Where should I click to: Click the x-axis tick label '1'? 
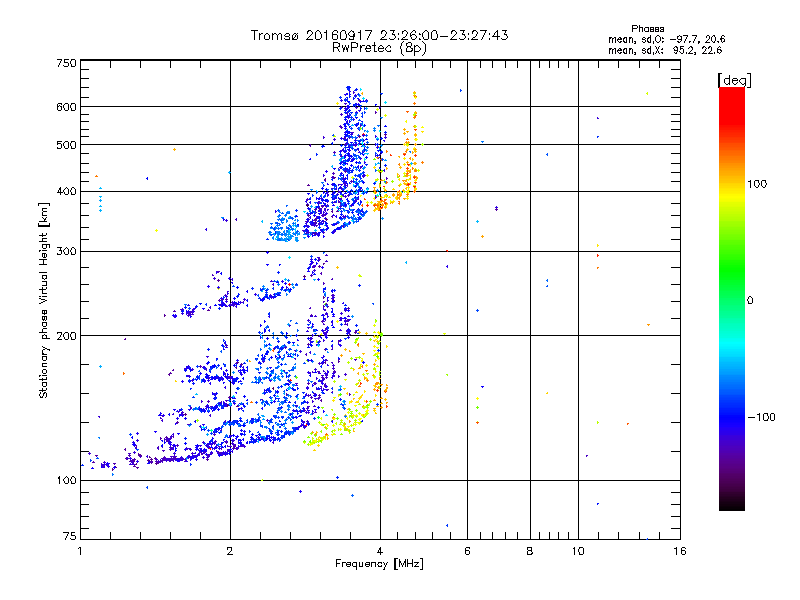click(x=80, y=551)
